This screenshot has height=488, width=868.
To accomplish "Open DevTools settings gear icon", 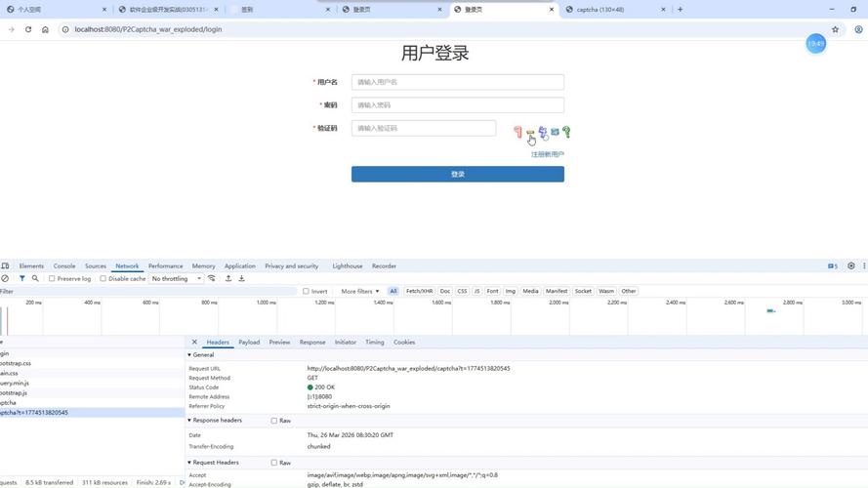I will coord(851,266).
